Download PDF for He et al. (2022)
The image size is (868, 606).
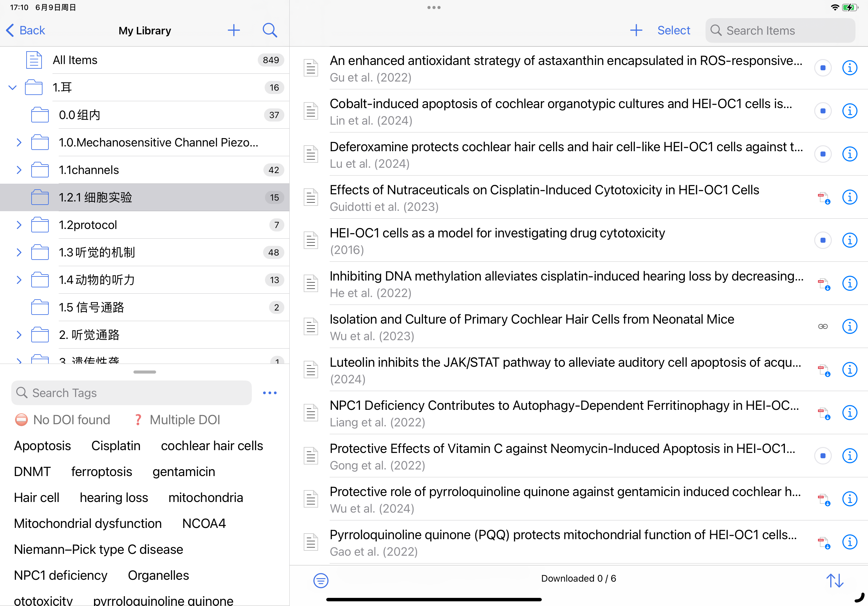(x=824, y=284)
